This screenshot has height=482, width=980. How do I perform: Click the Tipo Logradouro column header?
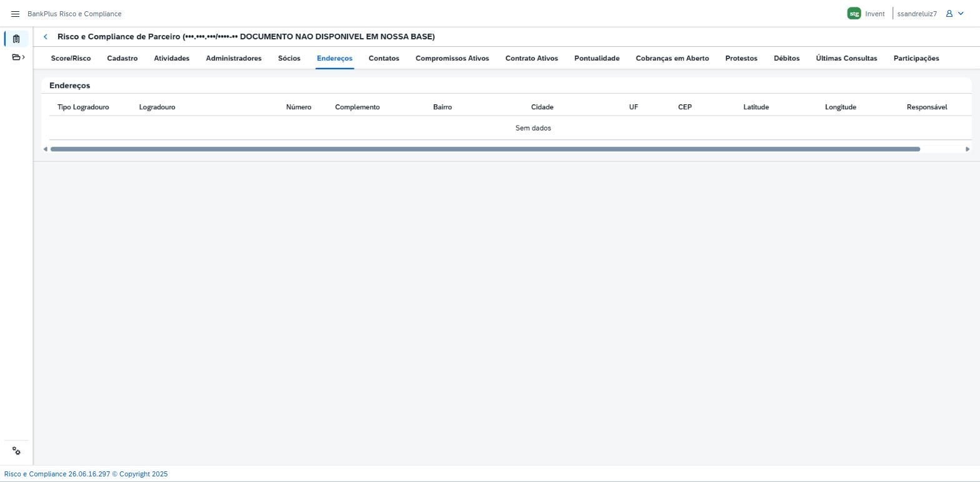click(83, 107)
